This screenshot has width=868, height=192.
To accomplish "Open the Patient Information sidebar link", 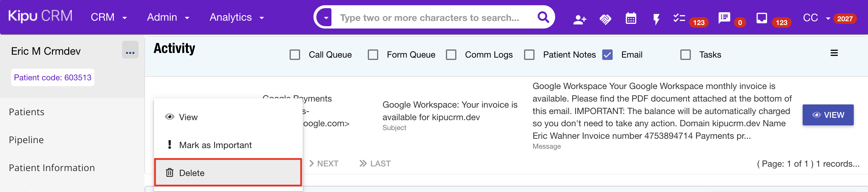I will (x=52, y=168).
